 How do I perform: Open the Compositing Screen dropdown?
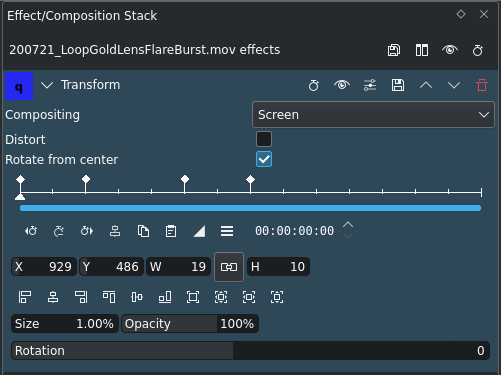(373, 115)
